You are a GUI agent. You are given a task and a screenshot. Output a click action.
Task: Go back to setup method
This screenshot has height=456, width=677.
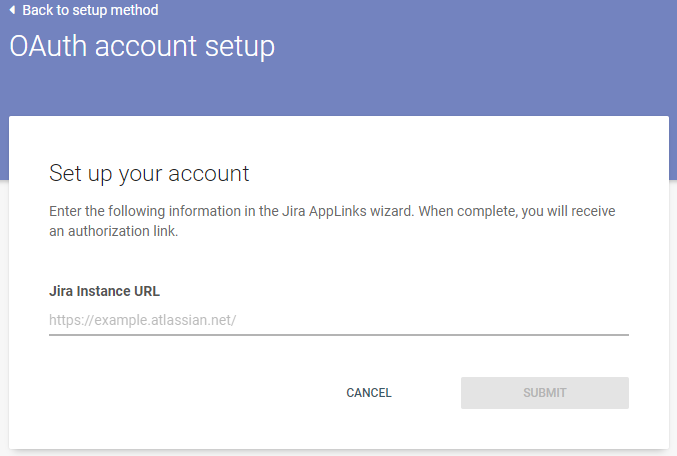pyautogui.click(x=84, y=10)
